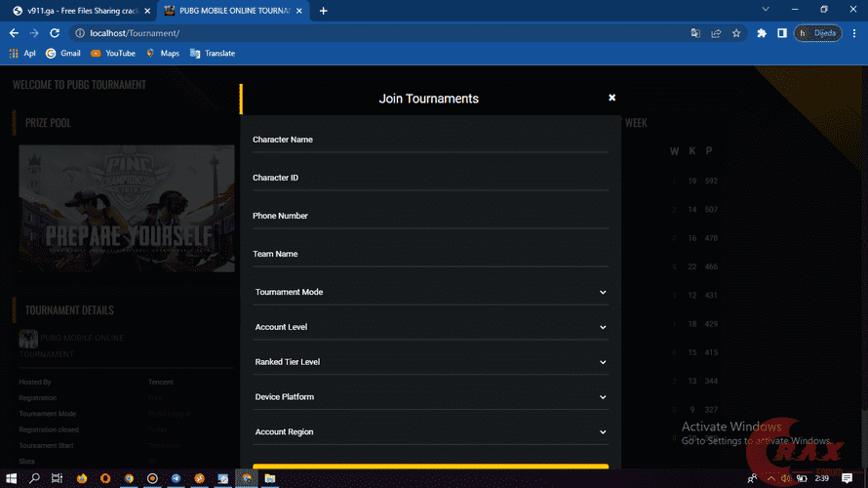This screenshot has width=868, height=488.
Task: Show hidden system tray icons
Action: click(770, 478)
